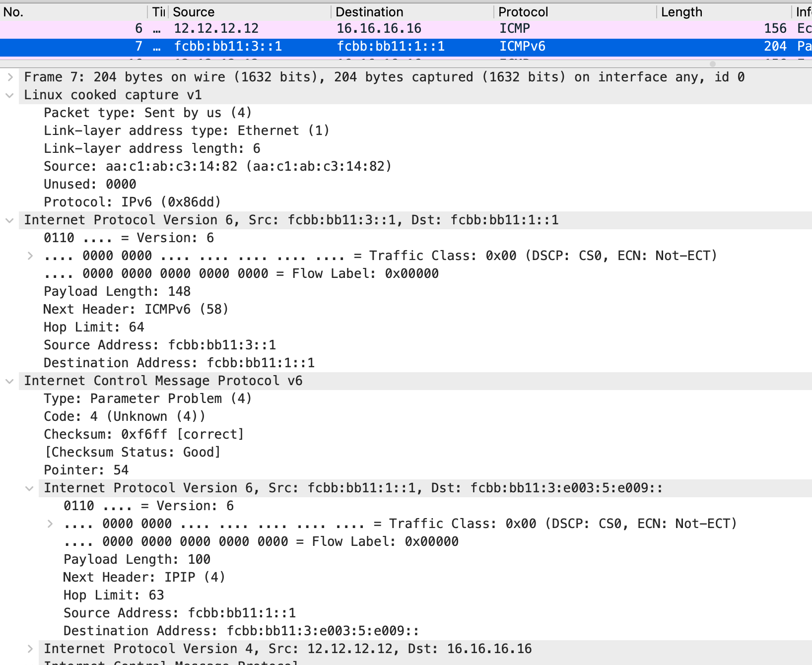Image resolution: width=812 pixels, height=665 pixels.
Task: Select 'Hop Limit: 64' field
Action: coord(94,327)
